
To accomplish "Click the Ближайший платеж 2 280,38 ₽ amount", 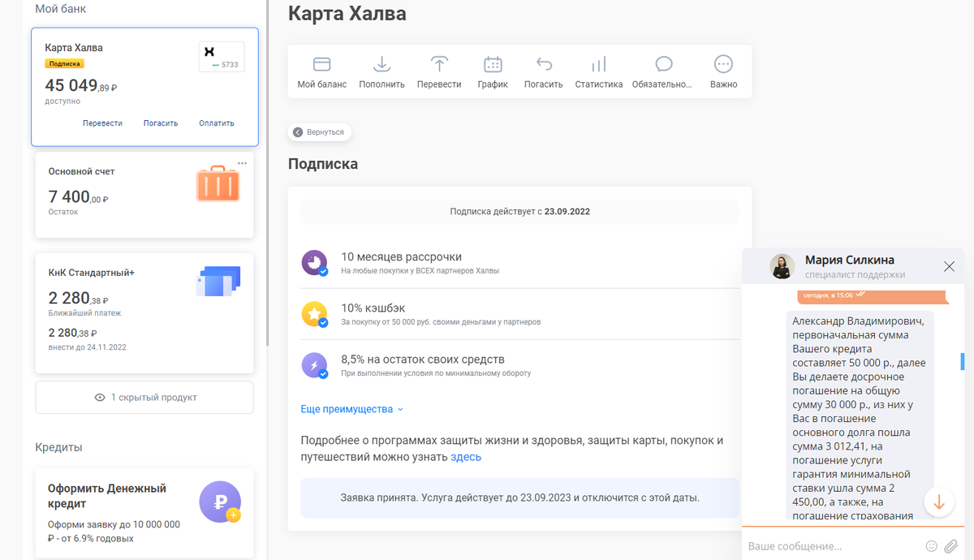I will click(x=79, y=298).
